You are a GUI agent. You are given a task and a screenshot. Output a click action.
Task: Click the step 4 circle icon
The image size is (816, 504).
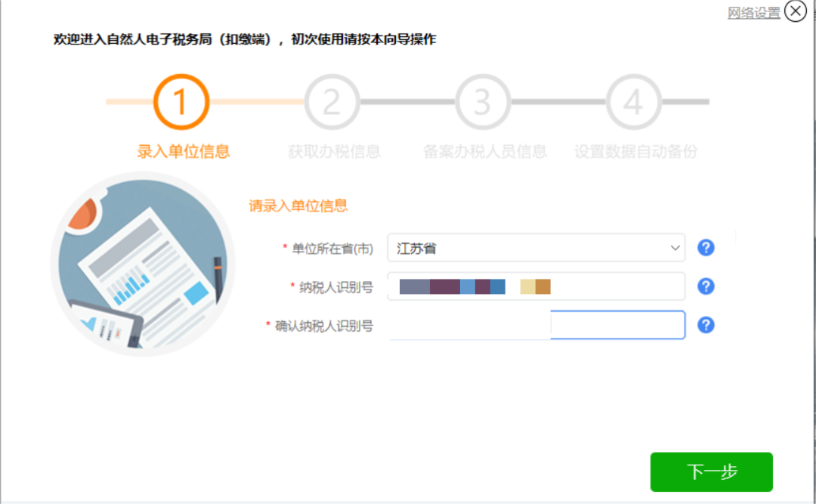click(x=633, y=102)
